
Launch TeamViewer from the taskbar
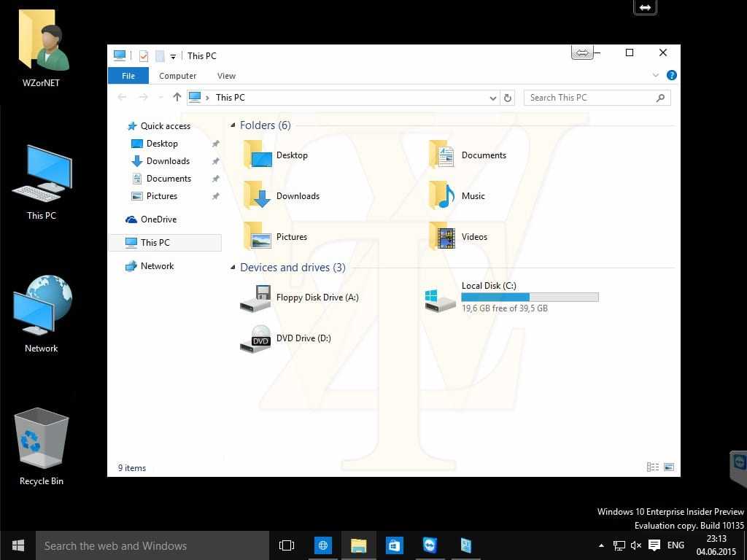[430, 545]
